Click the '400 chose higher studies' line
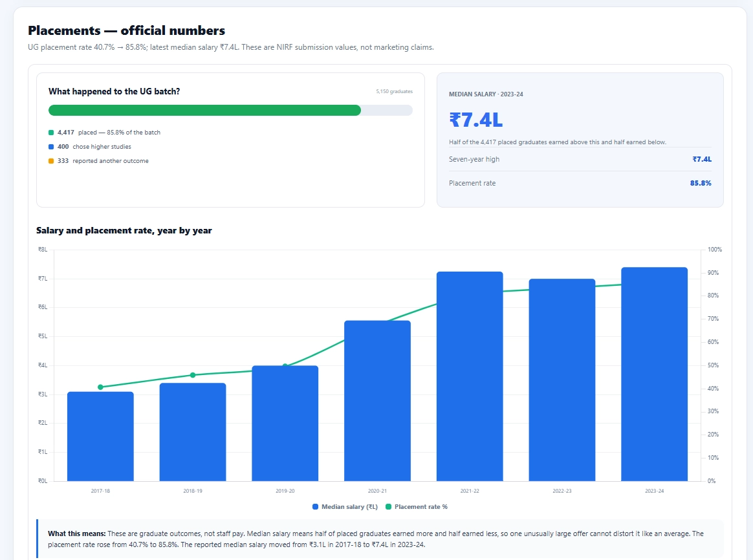753x560 pixels. click(90, 147)
